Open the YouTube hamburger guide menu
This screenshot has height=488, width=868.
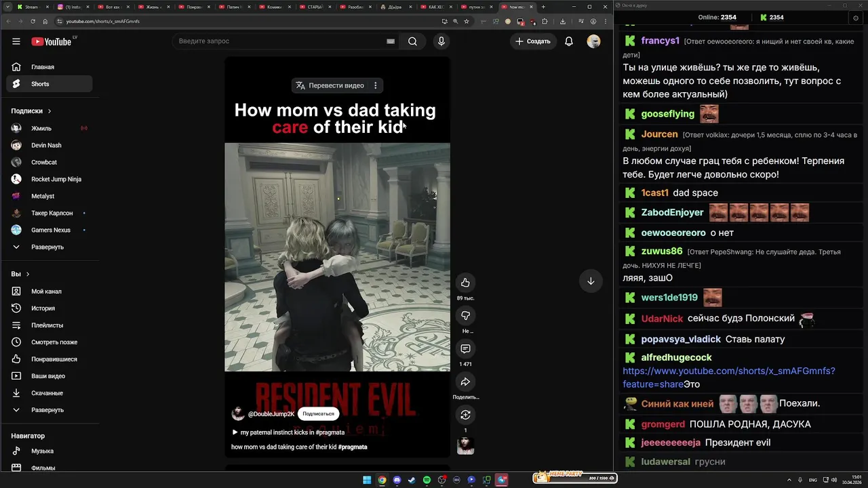(16, 41)
